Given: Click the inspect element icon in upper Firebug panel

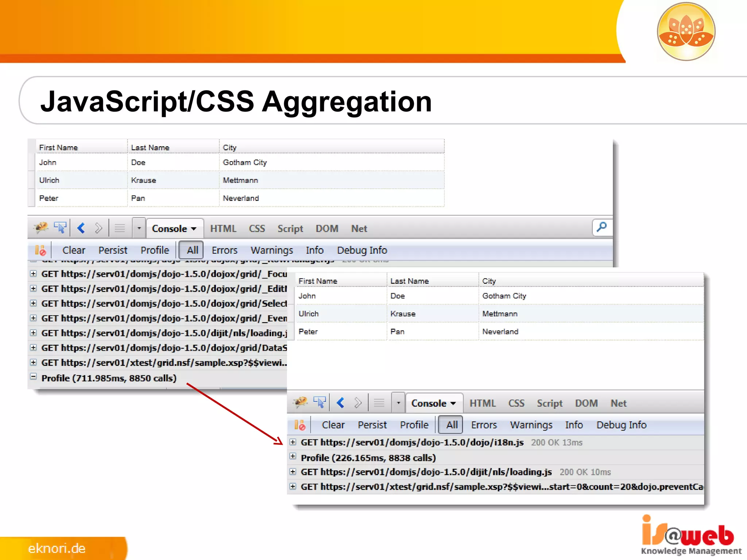Looking at the screenshot, I should (60, 228).
